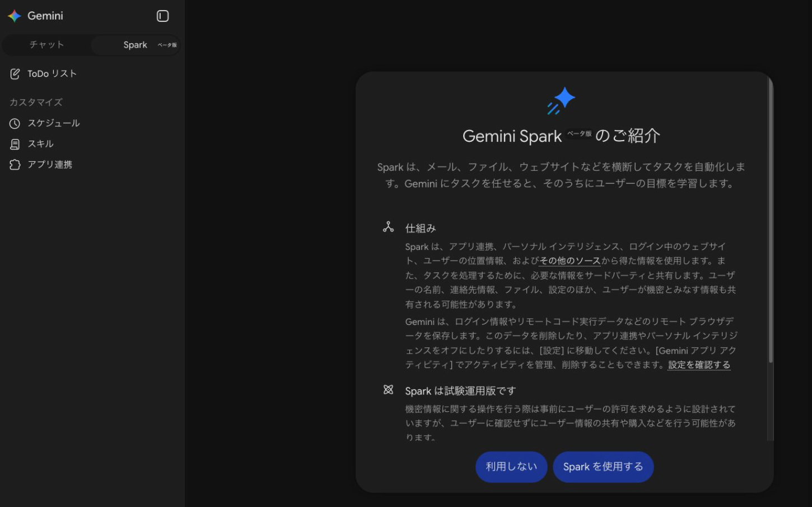Select the Spark tab
The width and height of the screenshot is (812, 507).
[136, 45]
